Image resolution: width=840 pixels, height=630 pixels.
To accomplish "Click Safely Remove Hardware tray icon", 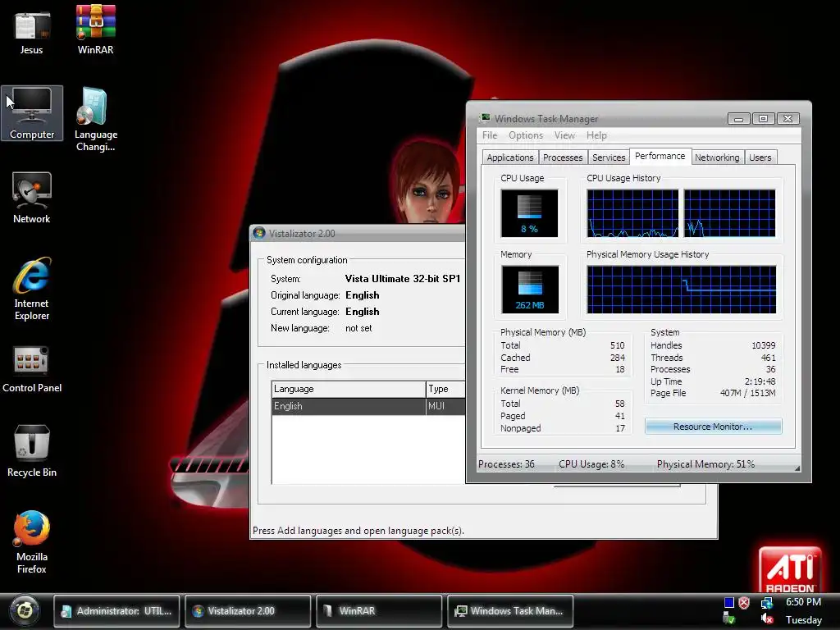I will pyautogui.click(x=728, y=619).
